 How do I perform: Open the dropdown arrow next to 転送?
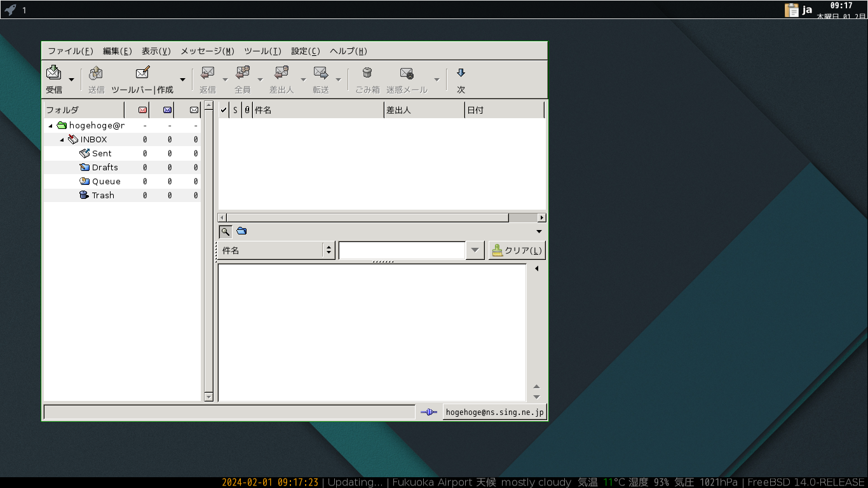point(338,80)
